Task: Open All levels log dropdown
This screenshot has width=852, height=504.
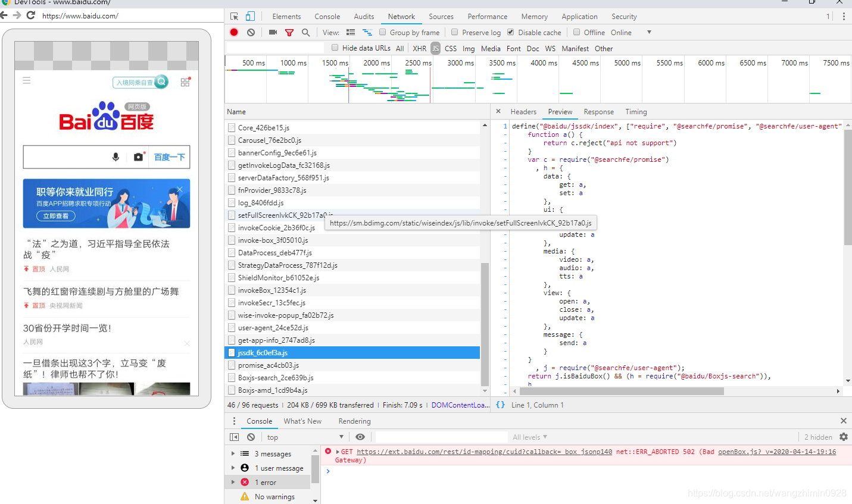Action: pos(530,437)
